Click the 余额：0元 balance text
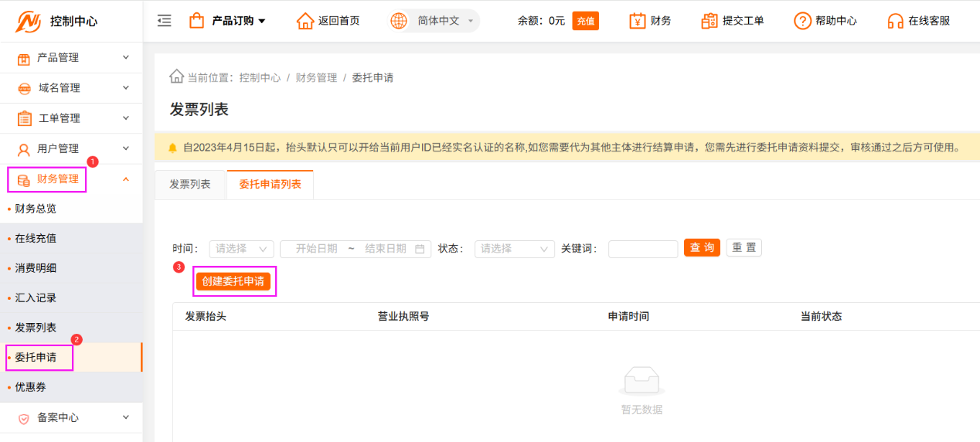The image size is (980, 442). tap(541, 21)
